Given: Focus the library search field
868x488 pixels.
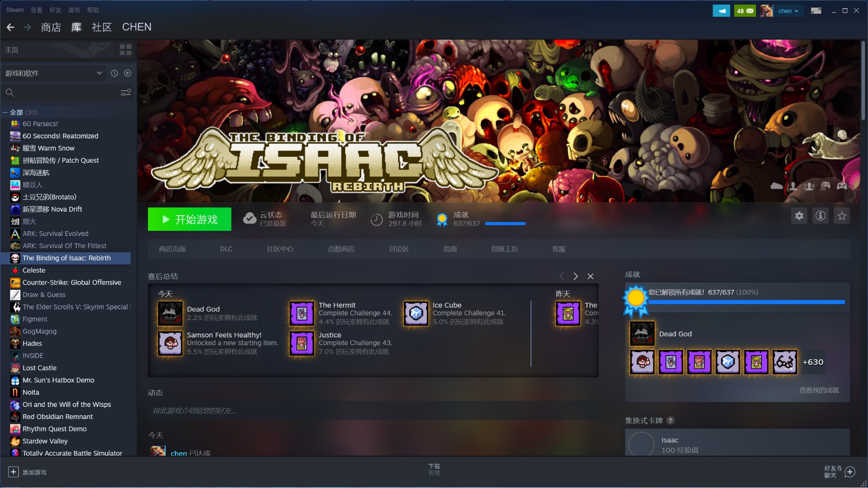Looking at the screenshot, I should click(61, 92).
